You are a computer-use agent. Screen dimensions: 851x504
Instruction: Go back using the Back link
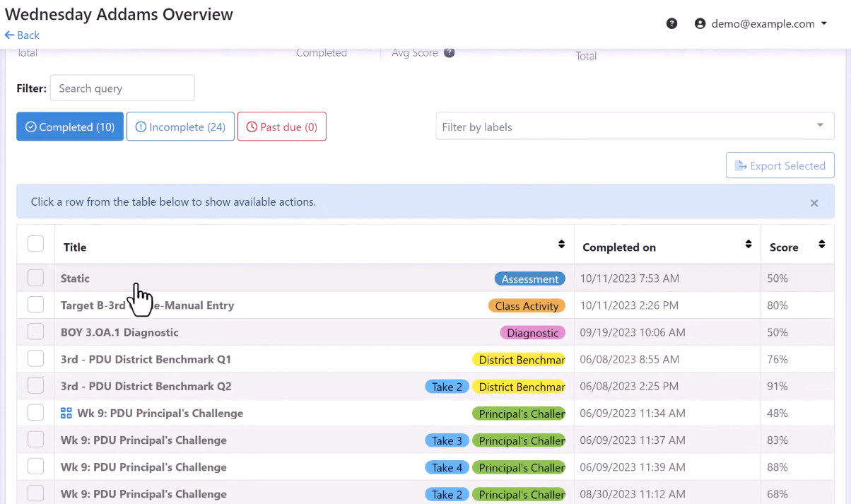point(22,35)
